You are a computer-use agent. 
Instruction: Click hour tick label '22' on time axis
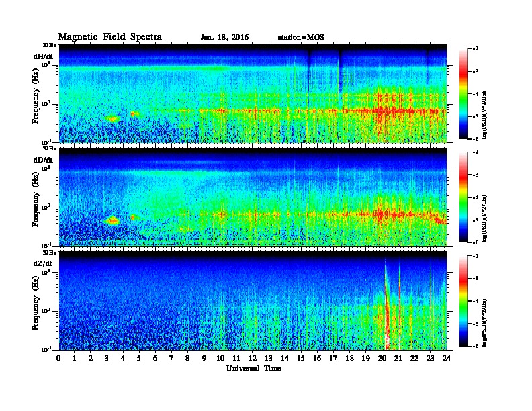pos(414,358)
